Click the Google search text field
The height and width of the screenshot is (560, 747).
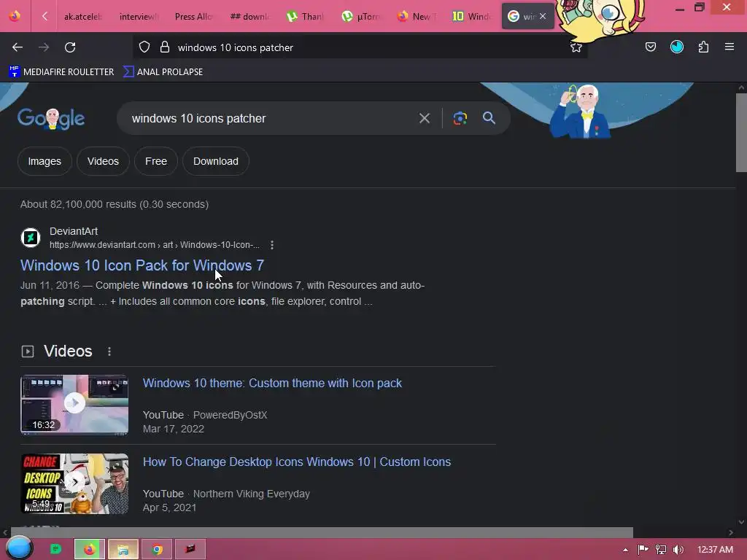(267, 118)
